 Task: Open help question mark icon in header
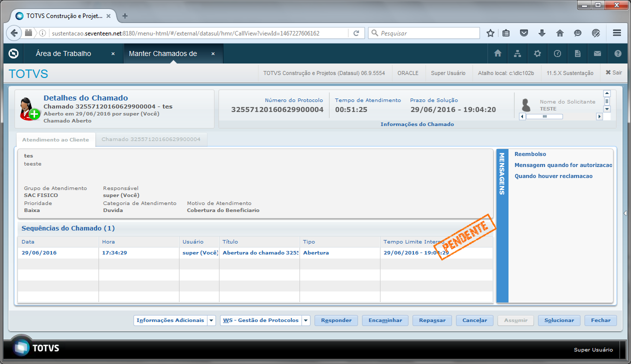pos(618,53)
